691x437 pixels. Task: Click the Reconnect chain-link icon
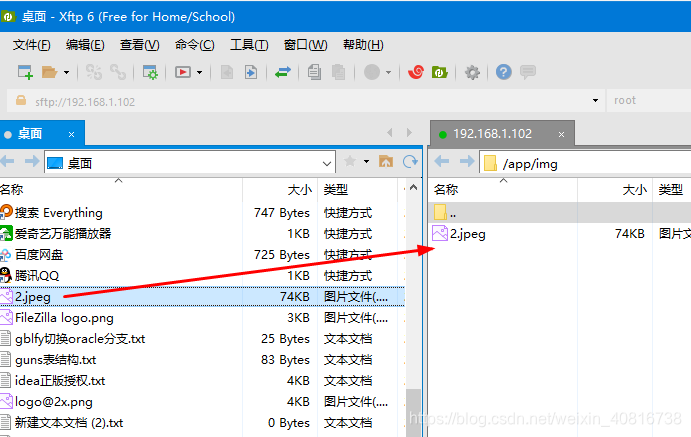[118, 72]
